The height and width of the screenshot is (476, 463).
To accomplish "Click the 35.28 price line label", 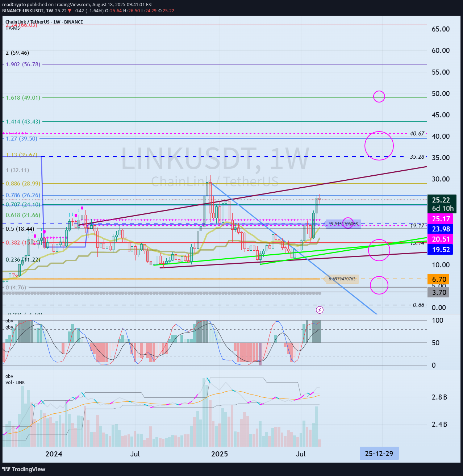I will [x=417, y=157].
